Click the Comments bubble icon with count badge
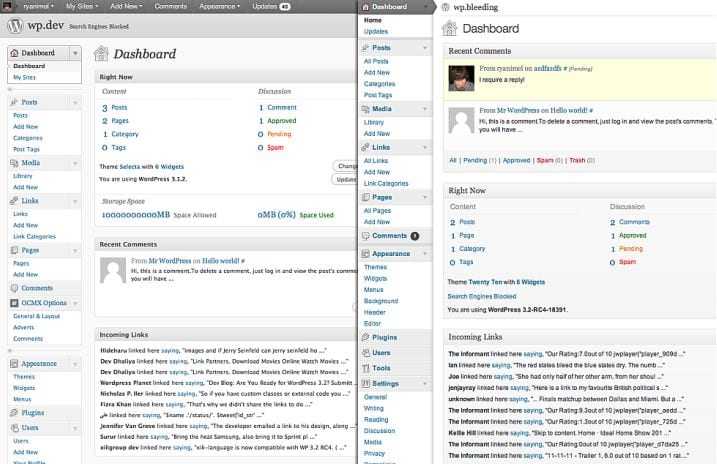The image size is (717, 464). click(366, 236)
